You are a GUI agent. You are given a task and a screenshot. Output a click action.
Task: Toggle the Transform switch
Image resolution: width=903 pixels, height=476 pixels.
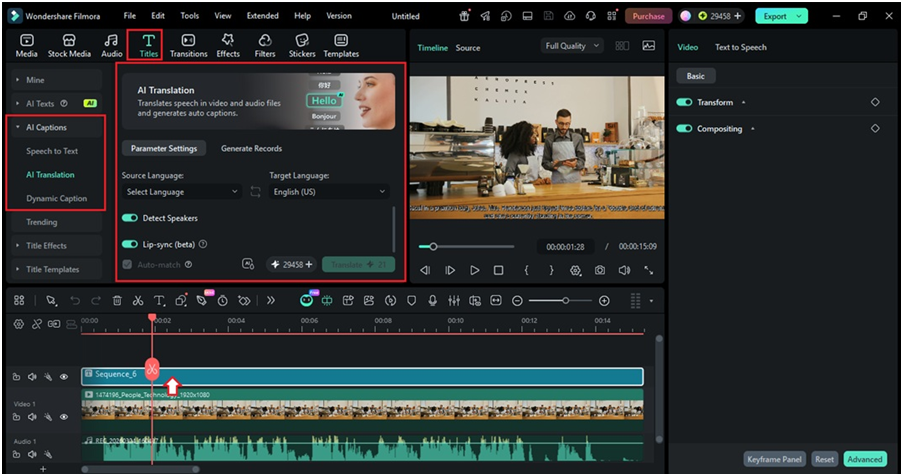point(684,102)
